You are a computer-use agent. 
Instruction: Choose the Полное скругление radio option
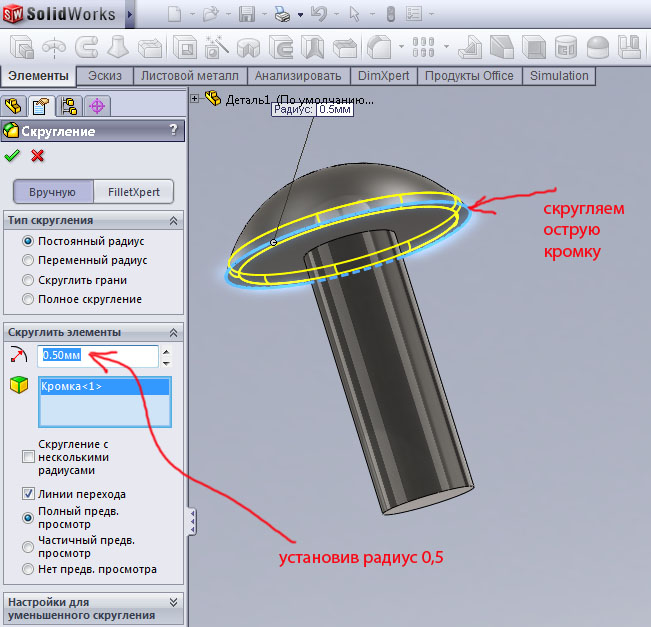28,299
